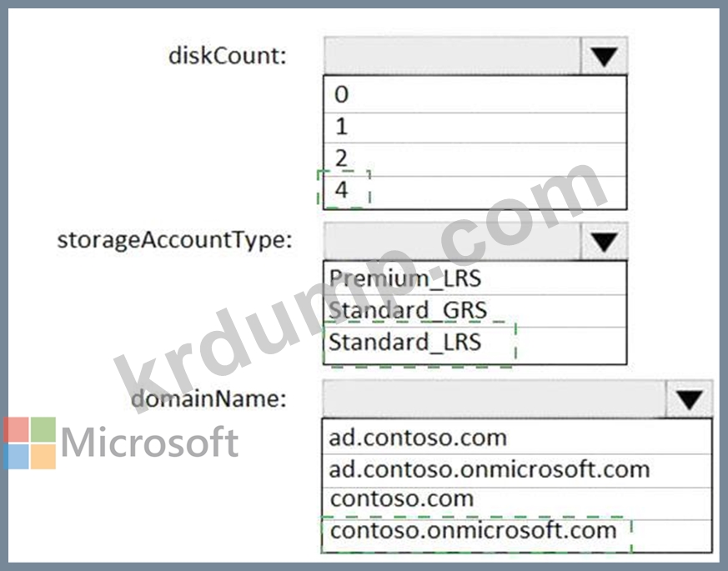Select 1 in the diskCount list
Viewport: 728px width, 571px height.
coord(475,128)
